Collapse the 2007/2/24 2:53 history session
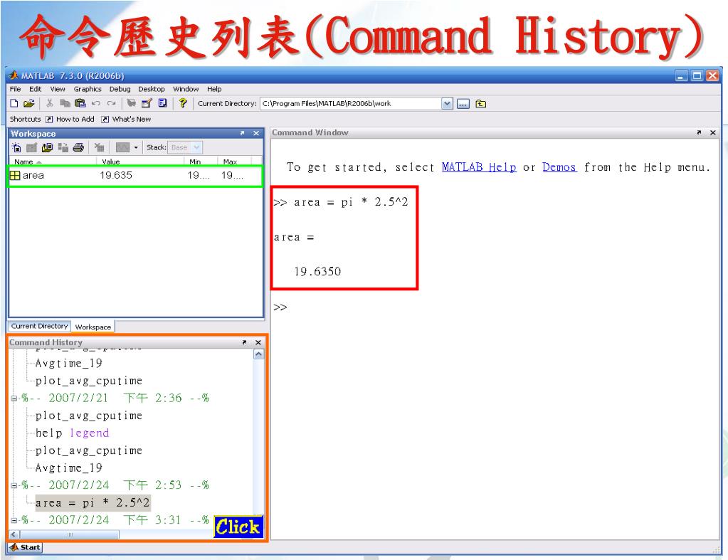Viewport: 728px width, 560px height. pos(14,486)
